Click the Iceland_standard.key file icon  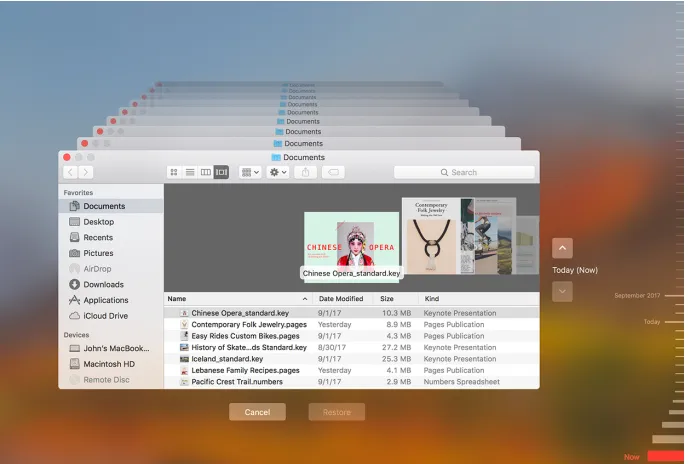[x=184, y=359]
